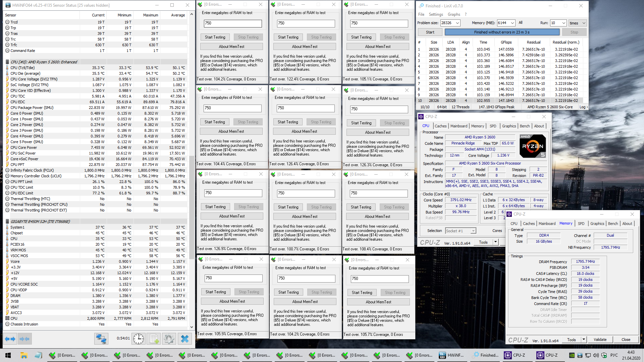The height and width of the screenshot is (362, 644).
Task: Click the log file add icon
Action: pos(154,339)
